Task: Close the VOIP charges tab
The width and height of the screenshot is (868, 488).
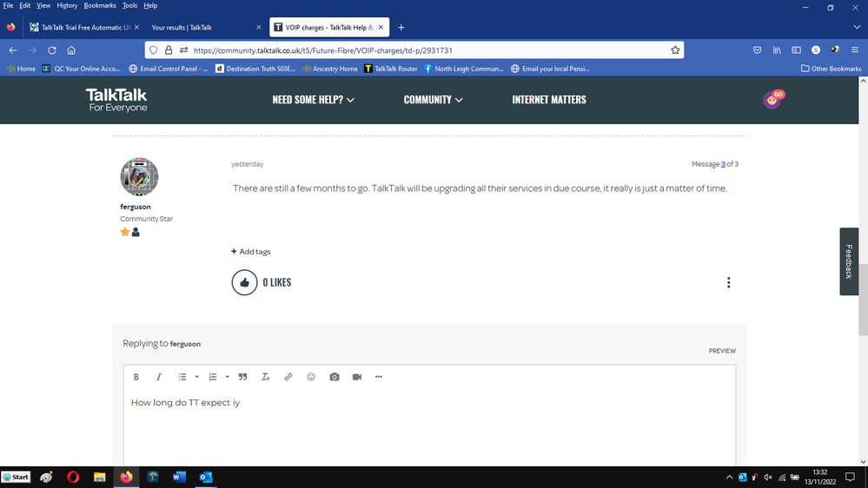Action: (381, 27)
